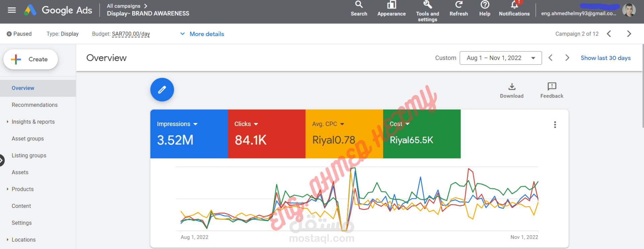Download the overview chart

tap(512, 91)
